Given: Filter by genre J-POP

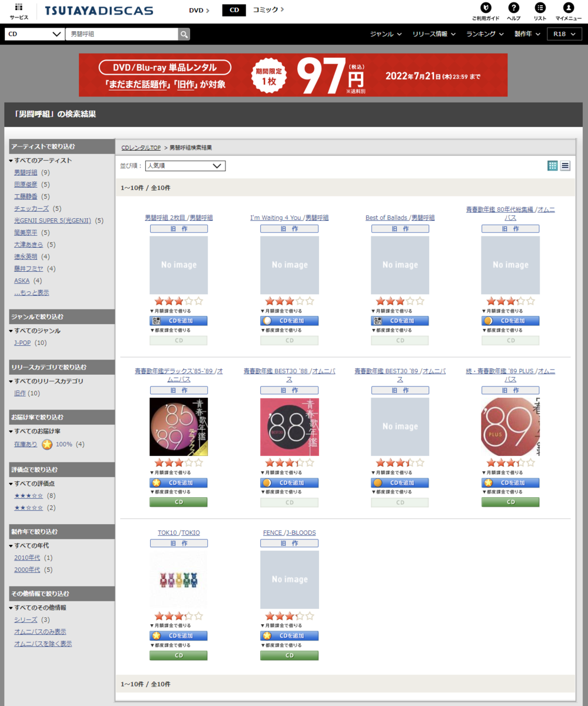Looking at the screenshot, I should tap(22, 342).
